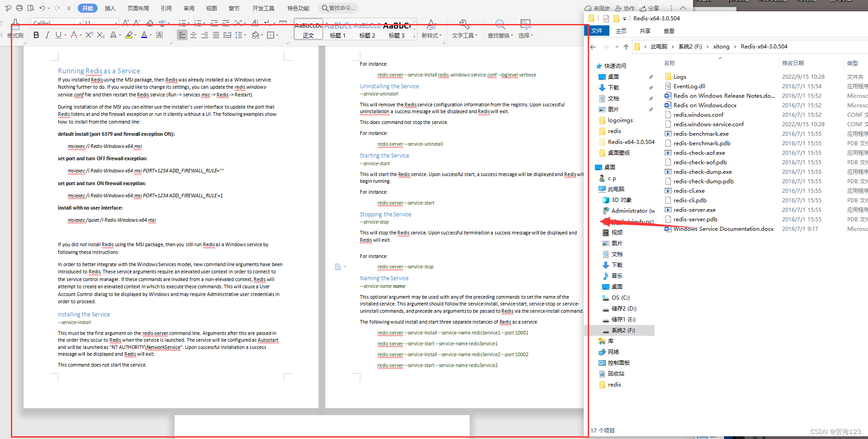The width and height of the screenshot is (868, 439).
Task: Click the Find and Replace magnifier icon
Action: (500, 24)
